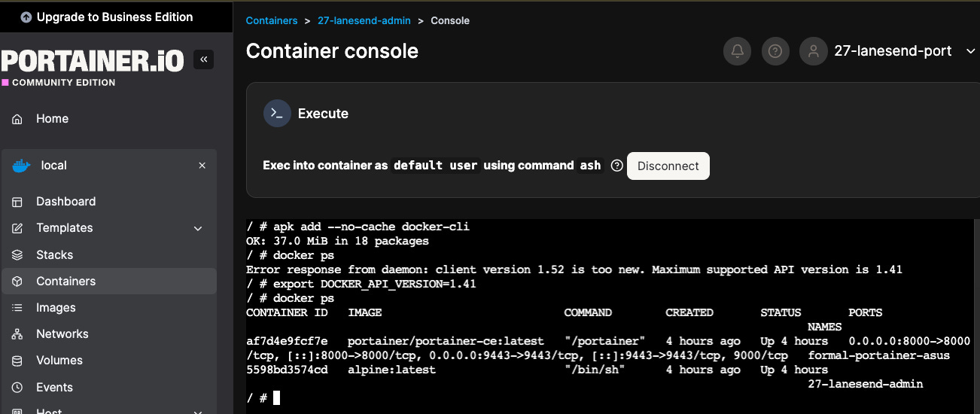980x414 pixels.
Task: Open Dashboard in the sidebar
Action: point(108,202)
